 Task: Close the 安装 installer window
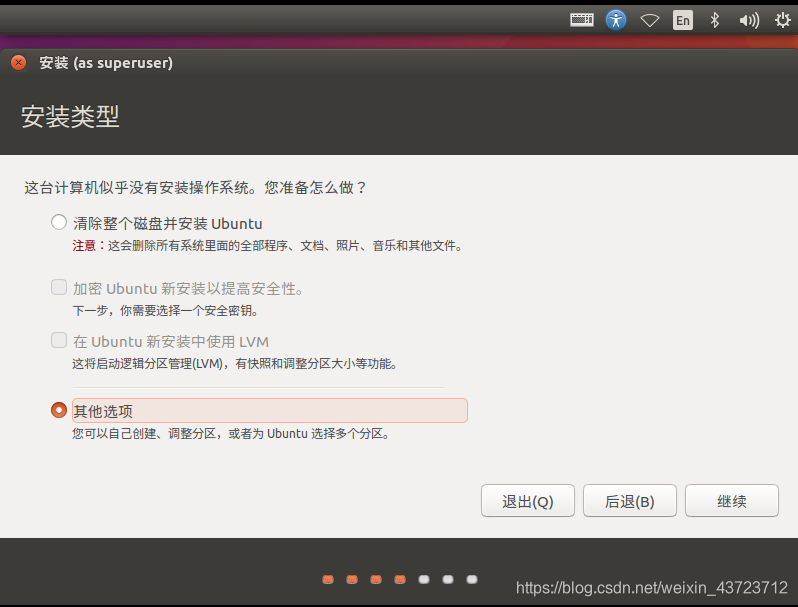[19, 63]
